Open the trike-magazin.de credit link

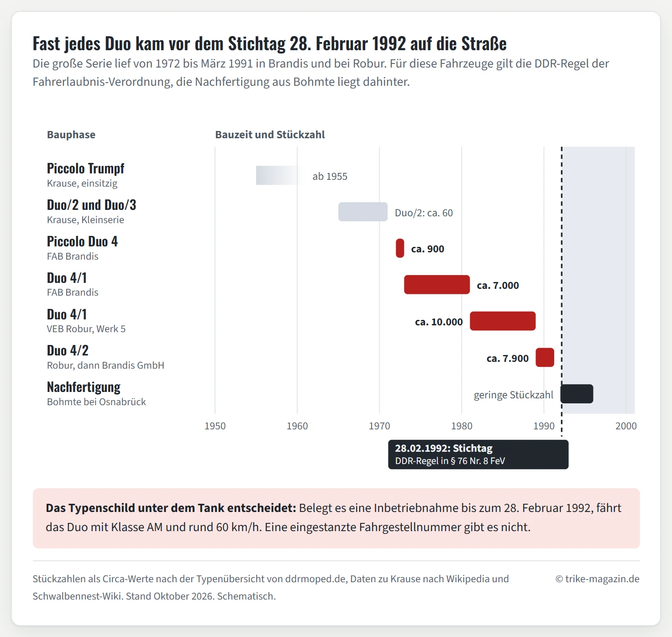pyautogui.click(x=597, y=579)
